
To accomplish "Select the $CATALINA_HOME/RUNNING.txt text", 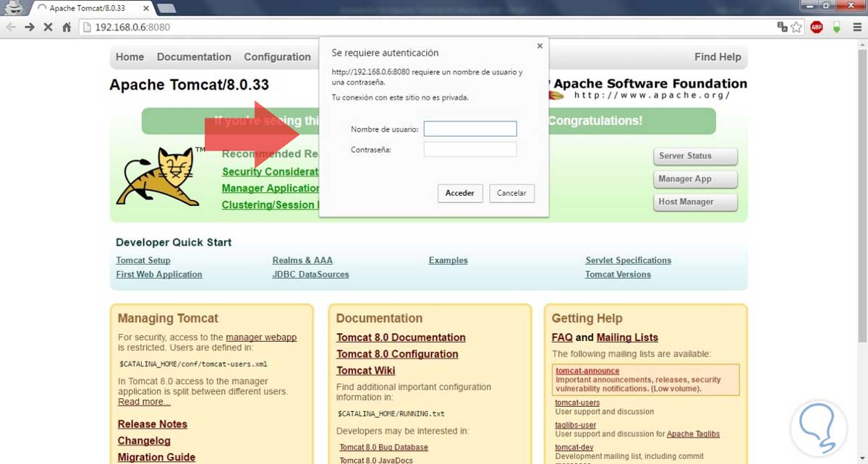I will click(x=391, y=414).
